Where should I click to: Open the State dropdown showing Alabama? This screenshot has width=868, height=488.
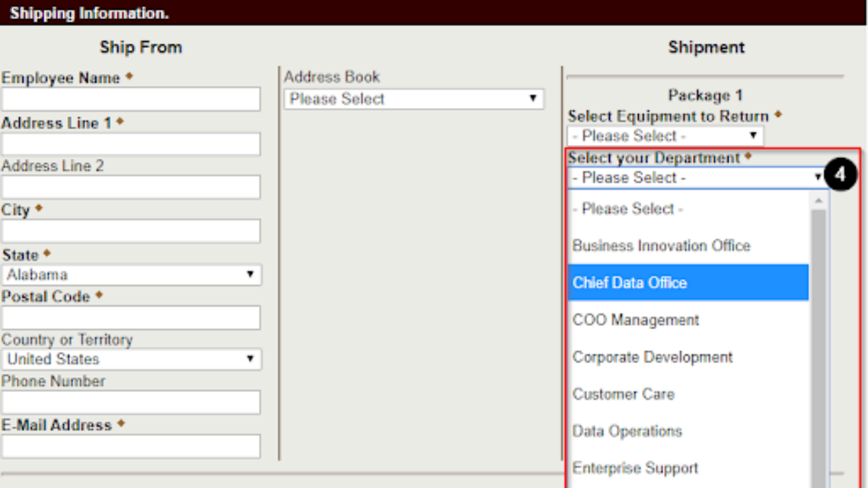click(x=130, y=276)
